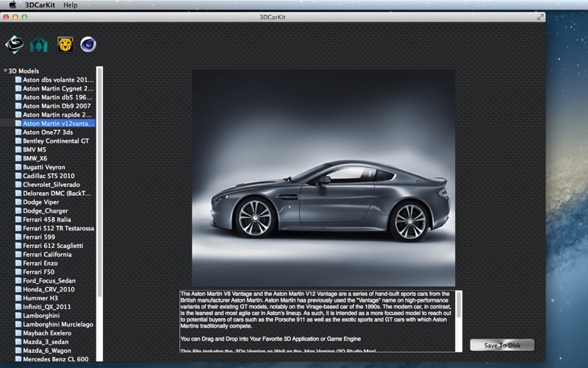The height and width of the screenshot is (368, 588).
Task: Select Ferrari 512 TR Testarossa
Action: click(x=59, y=228)
